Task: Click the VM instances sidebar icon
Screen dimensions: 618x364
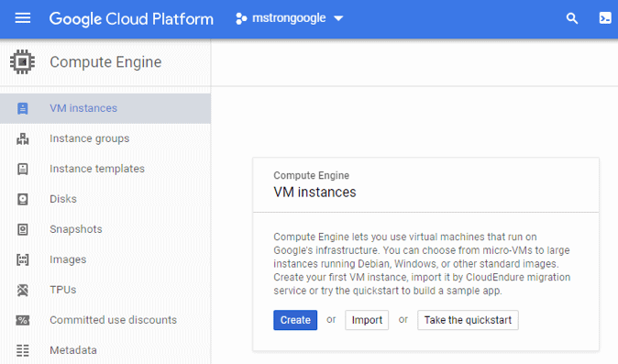Action: point(23,108)
